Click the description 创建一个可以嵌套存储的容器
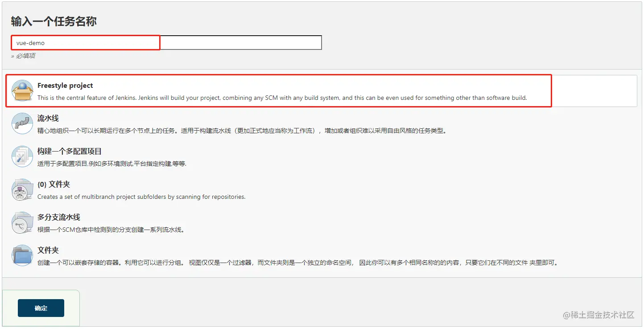 tap(298, 263)
